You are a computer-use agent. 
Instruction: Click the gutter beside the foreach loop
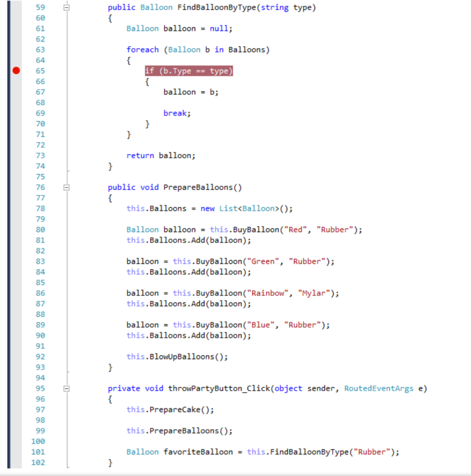click(16, 49)
